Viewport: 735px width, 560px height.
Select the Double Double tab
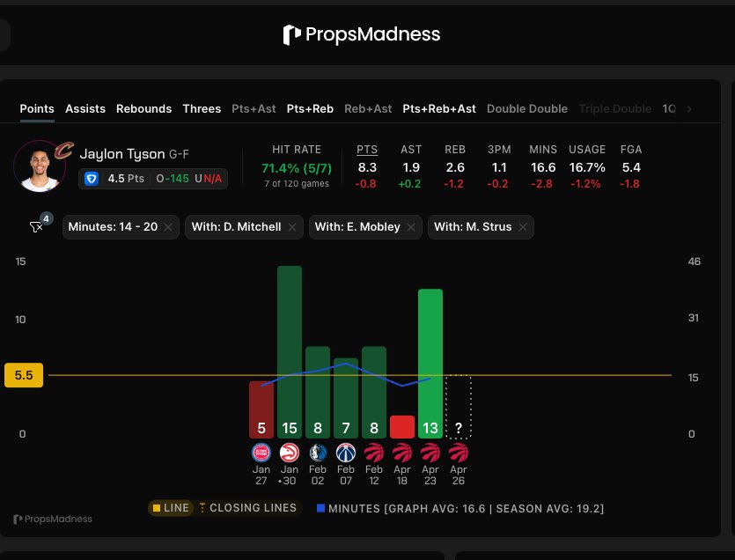pos(527,109)
